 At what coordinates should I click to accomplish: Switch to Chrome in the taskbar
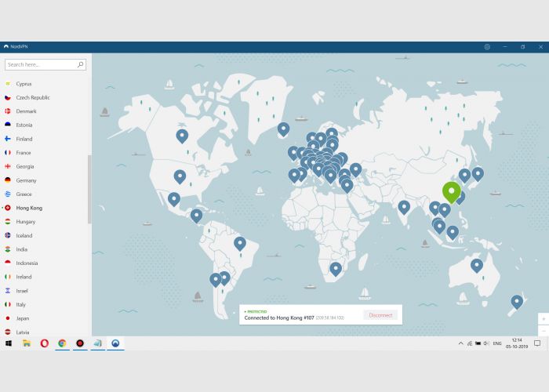(x=62, y=343)
